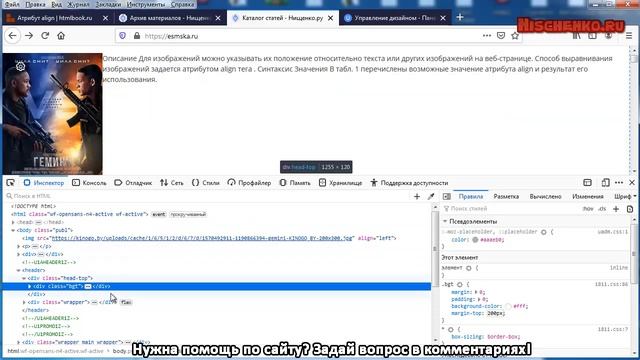
Task: Bookmark this page with the star
Action: coord(515,36)
